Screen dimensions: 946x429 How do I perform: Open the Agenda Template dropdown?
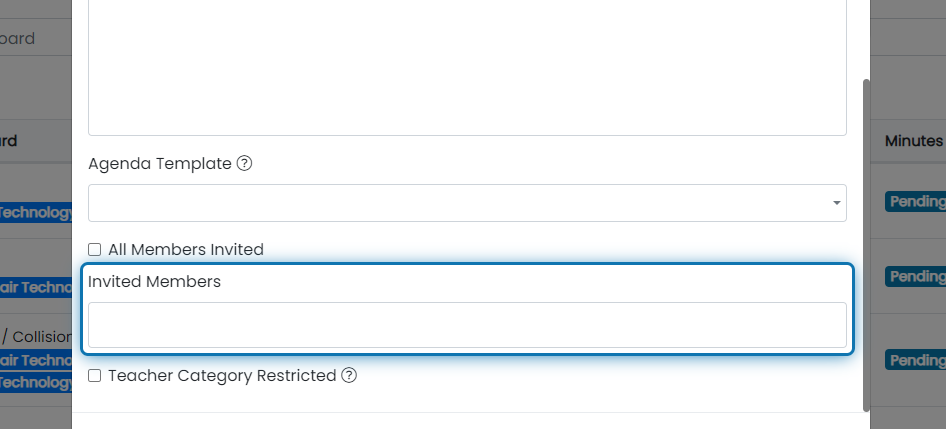468,203
